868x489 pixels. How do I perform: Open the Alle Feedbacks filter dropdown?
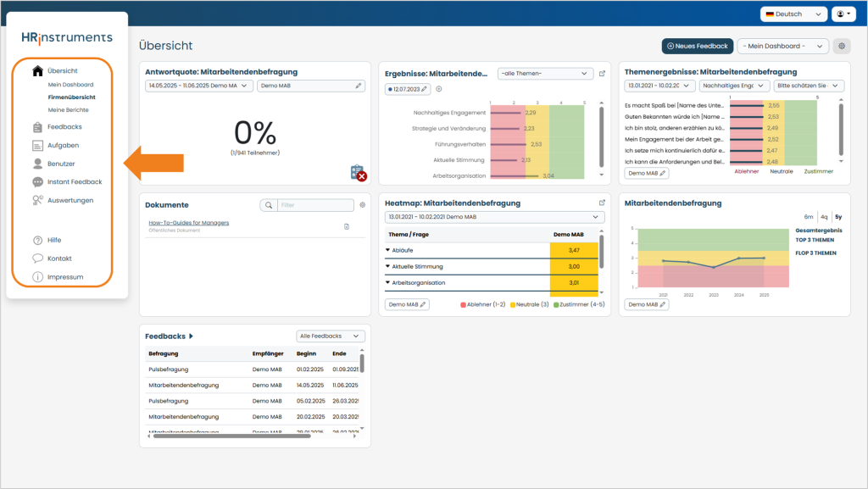click(x=331, y=336)
